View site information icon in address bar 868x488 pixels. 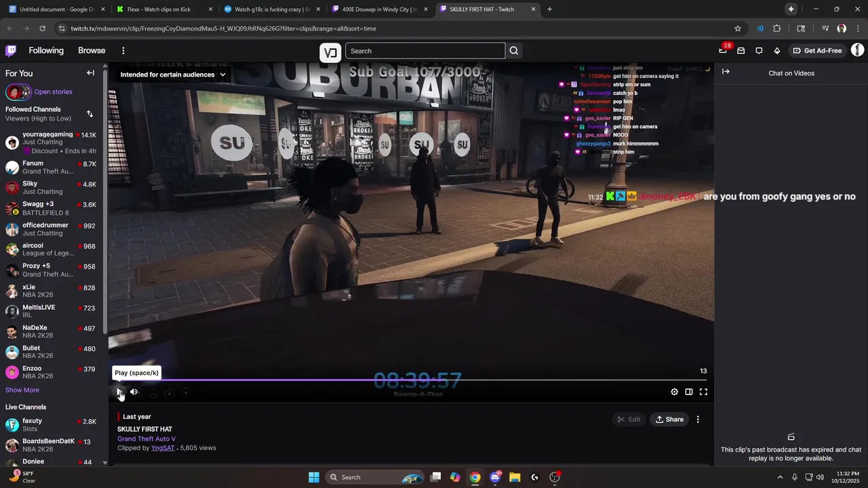point(62,28)
